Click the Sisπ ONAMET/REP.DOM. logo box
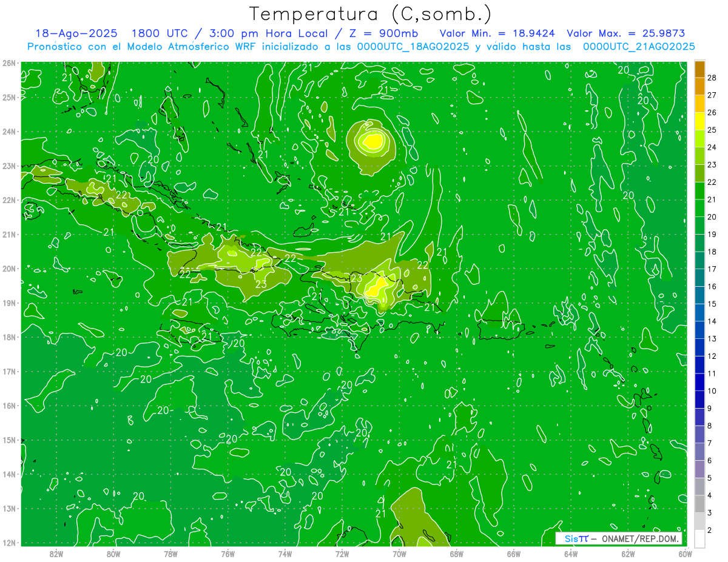 619,539
